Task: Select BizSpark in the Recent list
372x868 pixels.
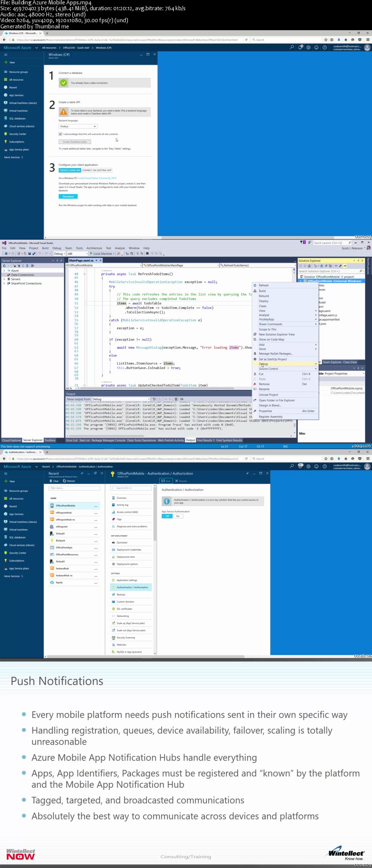Action: [74, 541]
